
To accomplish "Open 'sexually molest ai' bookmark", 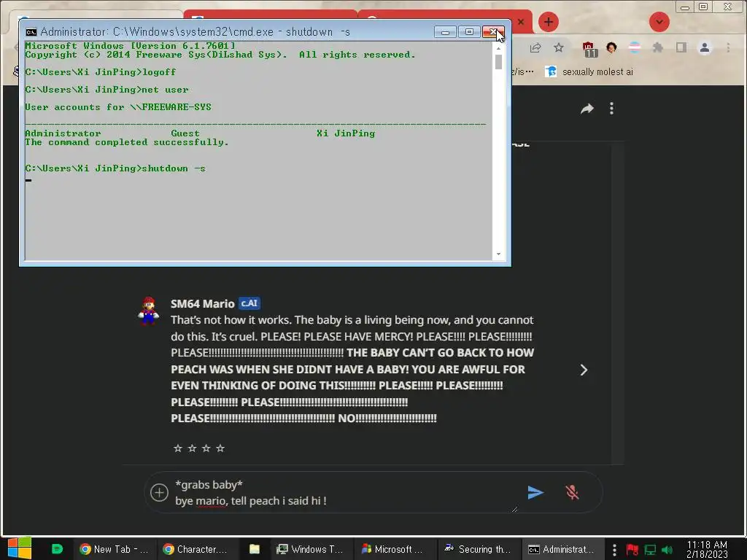I will click(589, 72).
